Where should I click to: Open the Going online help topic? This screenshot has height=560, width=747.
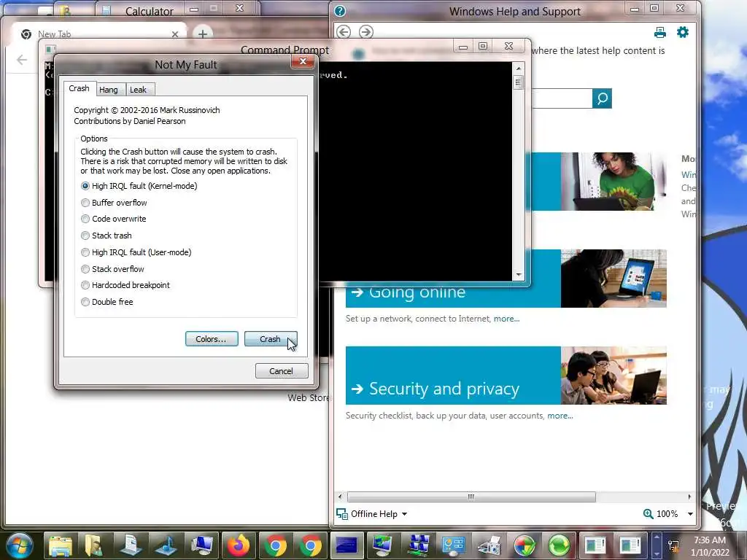[x=417, y=292]
